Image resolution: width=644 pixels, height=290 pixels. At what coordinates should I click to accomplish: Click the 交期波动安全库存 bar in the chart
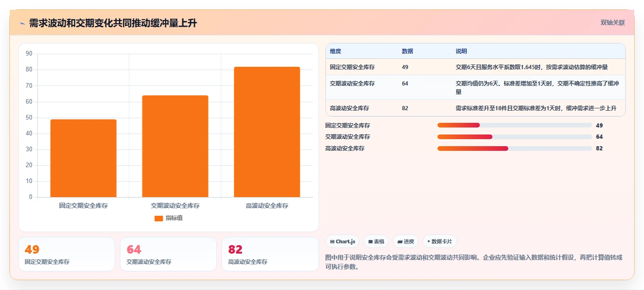pyautogui.click(x=175, y=146)
